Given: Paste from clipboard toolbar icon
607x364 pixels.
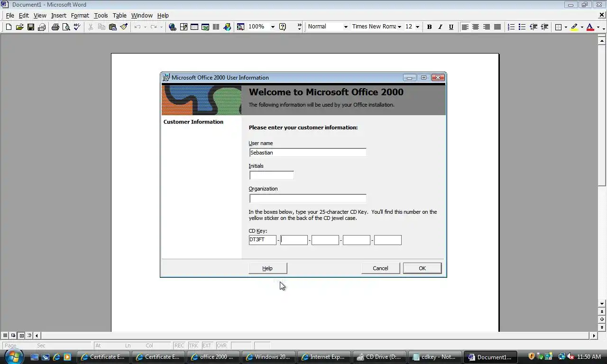Looking at the screenshot, I should (112, 27).
